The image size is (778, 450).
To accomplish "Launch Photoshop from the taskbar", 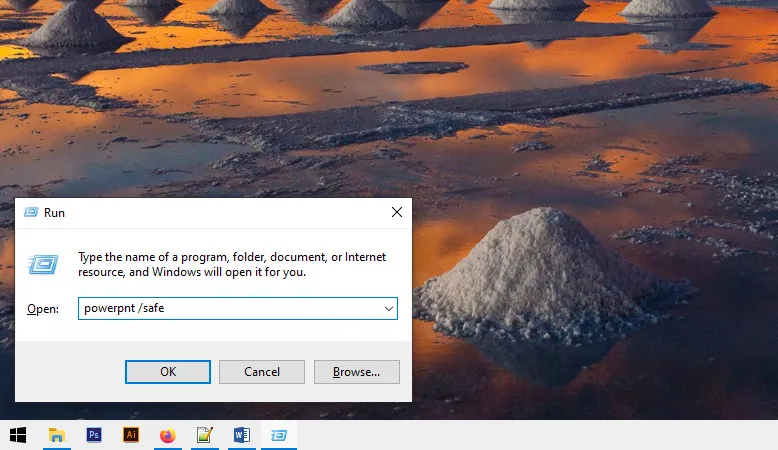I will [x=94, y=435].
